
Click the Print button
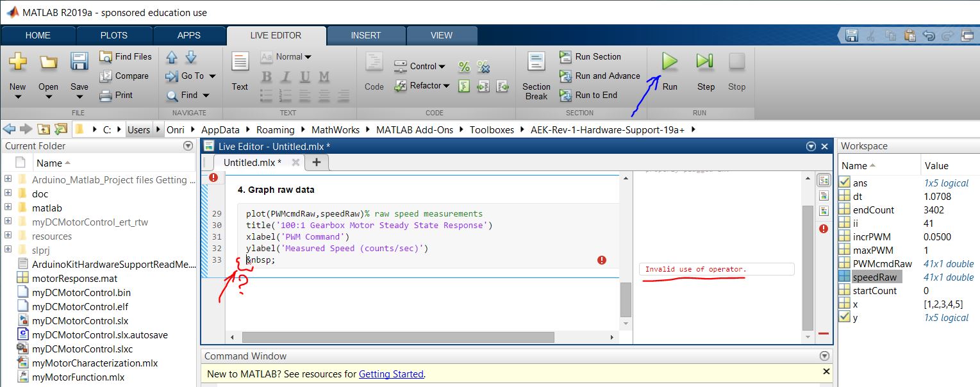coord(116,95)
